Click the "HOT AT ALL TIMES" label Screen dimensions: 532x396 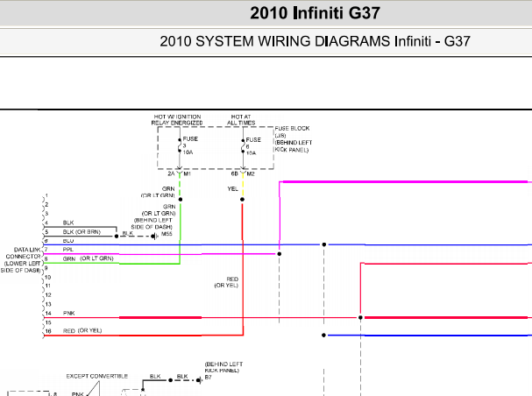click(x=241, y=120)
